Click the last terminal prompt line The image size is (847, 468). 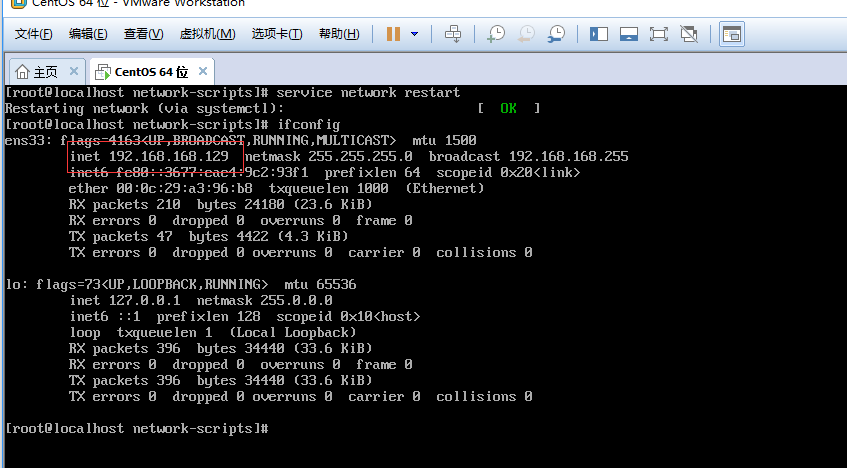(137, 429)
